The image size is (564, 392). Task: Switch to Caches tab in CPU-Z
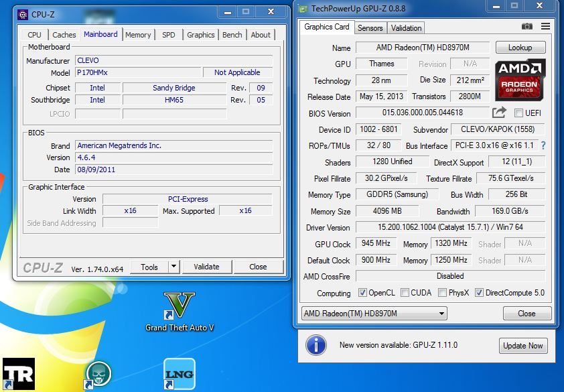coord(64,35)
